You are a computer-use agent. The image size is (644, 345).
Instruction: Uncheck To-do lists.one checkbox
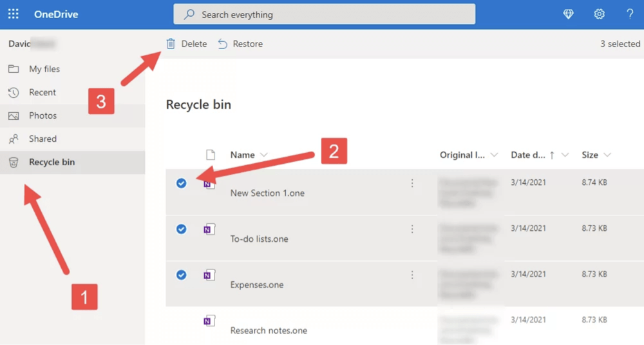[x=181, y=229]
